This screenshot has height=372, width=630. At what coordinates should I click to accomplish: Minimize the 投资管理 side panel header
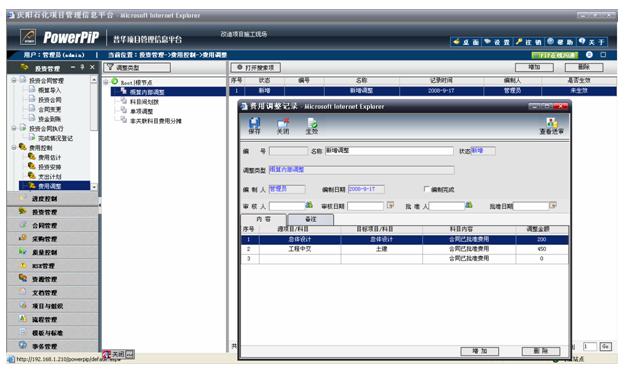click(x=73, y=67)
